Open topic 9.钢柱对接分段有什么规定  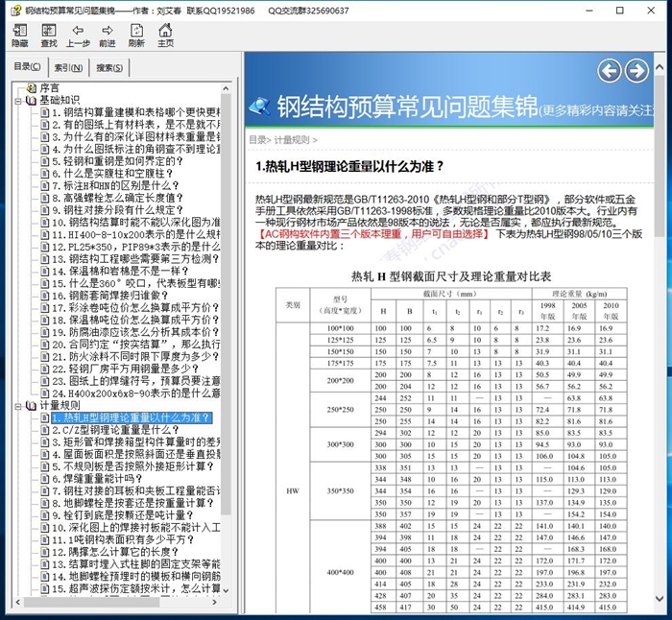[117, 210]
